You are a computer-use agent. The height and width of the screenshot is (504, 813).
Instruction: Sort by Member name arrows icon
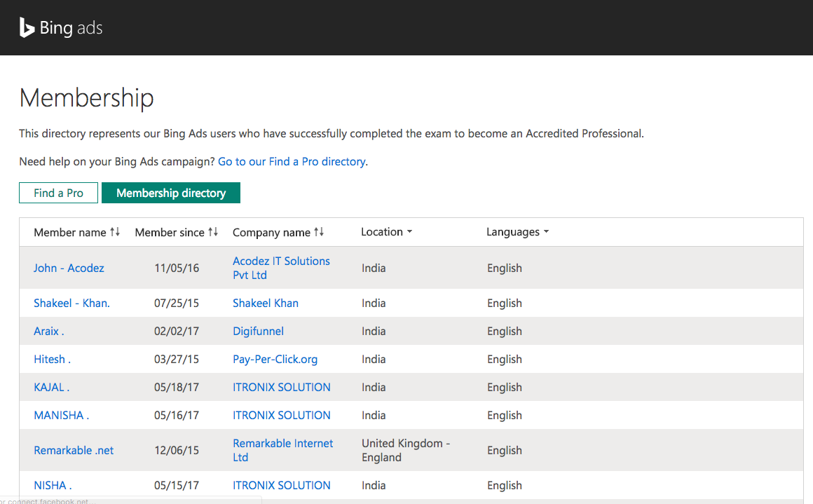click(114, 232)
